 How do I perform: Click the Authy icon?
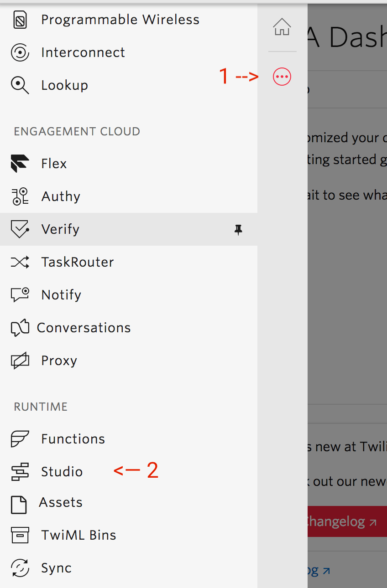click(21, 196)
